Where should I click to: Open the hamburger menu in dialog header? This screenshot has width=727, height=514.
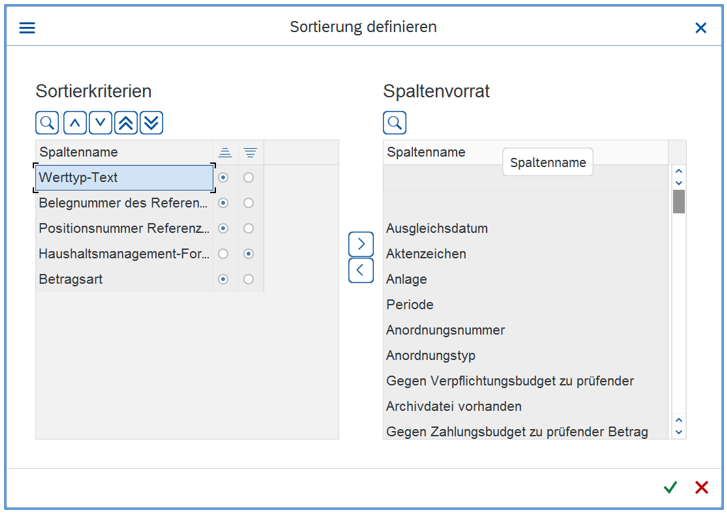point(27,28)
